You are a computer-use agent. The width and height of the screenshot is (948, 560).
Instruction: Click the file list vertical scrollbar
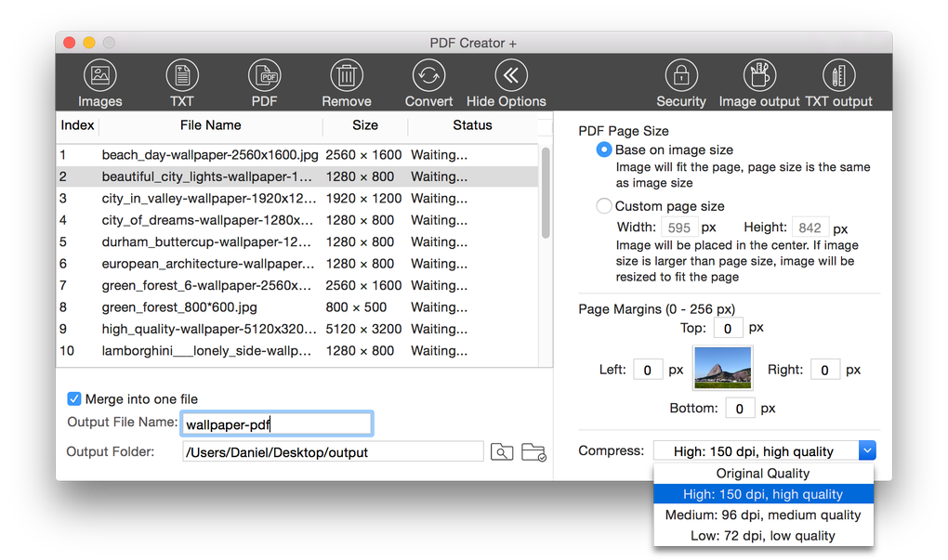(546, 192)
